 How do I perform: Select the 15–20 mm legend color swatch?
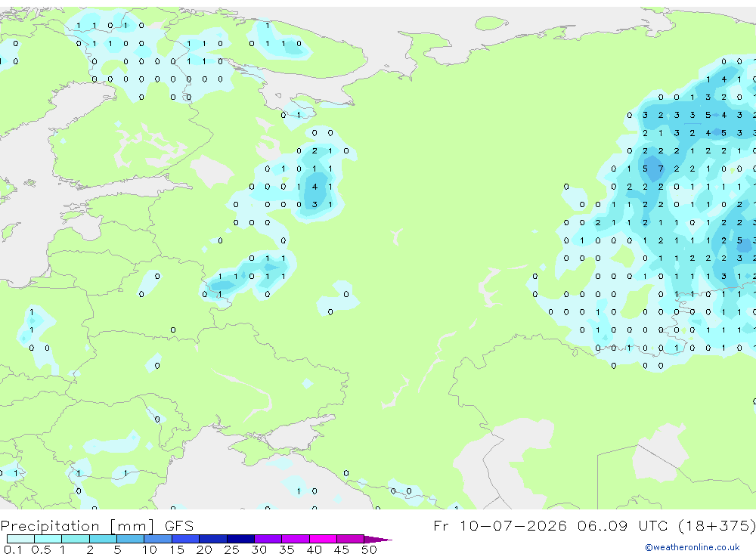tap(185, 539)
